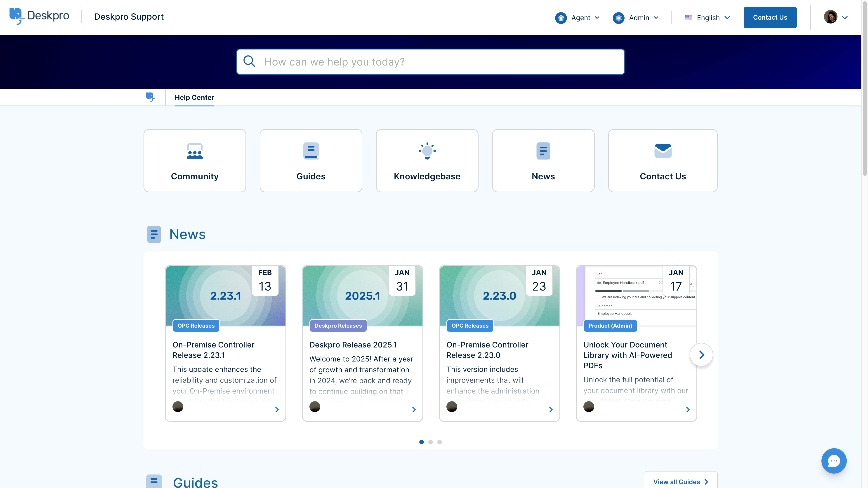
Task: Open arrow on Deskpro Release 2025.1 card
Action: [414, 410]
